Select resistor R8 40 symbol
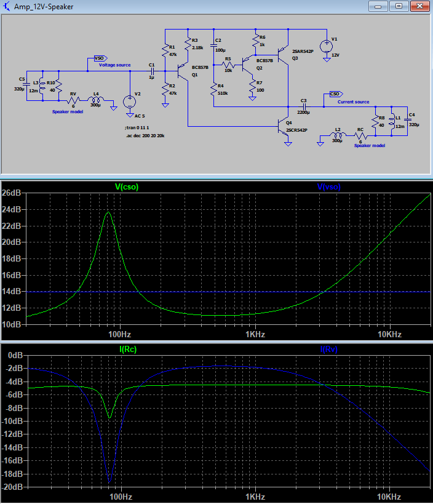 (x=375, y=122)
